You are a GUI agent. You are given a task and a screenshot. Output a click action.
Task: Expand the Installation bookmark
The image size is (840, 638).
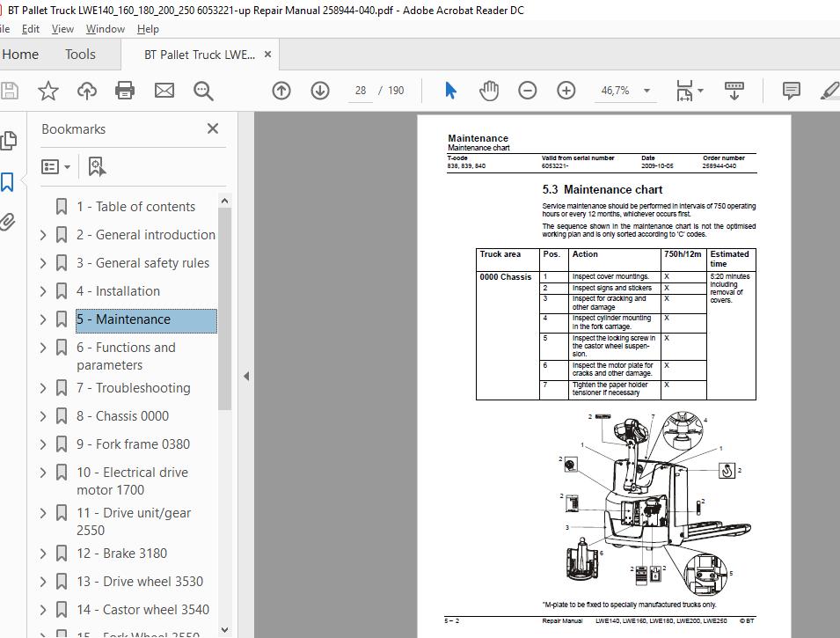tap(43, 291)
